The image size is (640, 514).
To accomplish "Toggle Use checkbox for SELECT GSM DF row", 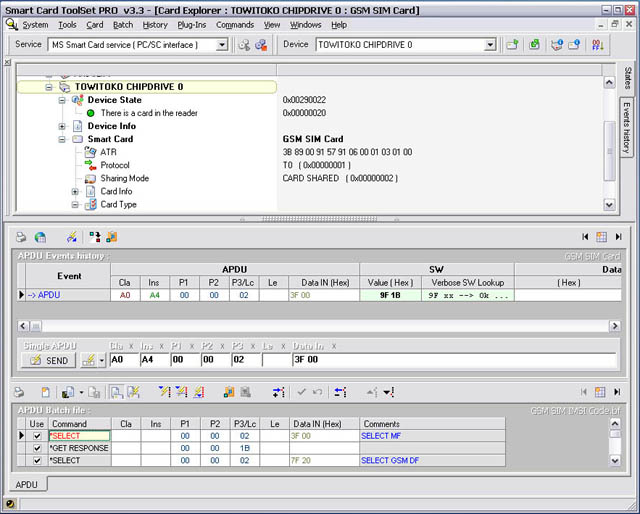I will (37, 460).
